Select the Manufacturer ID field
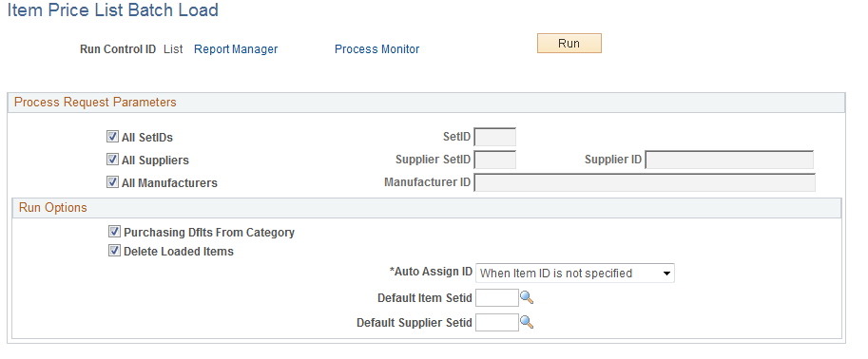868x359 pixels. pyautogui.click(x=645, y=182)
